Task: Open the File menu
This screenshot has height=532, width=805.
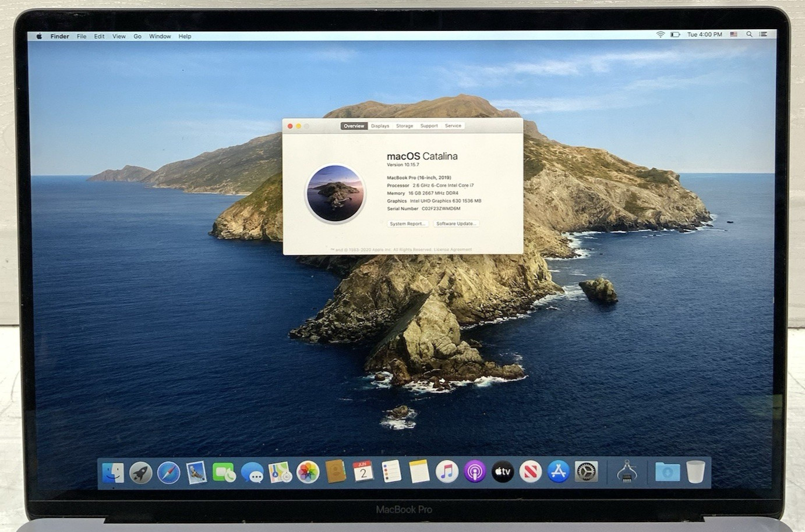Action: [x=82, y=36]
